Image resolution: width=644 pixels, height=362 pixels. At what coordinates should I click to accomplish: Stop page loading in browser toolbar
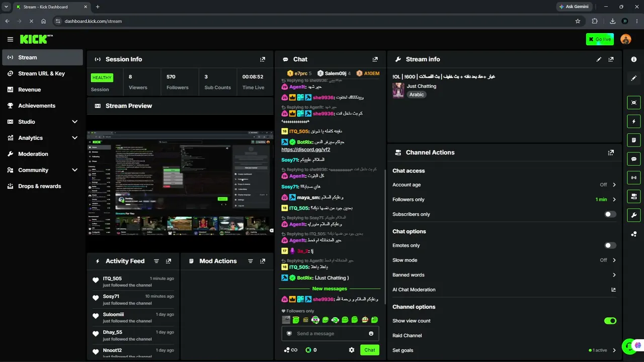pos(31,21)
